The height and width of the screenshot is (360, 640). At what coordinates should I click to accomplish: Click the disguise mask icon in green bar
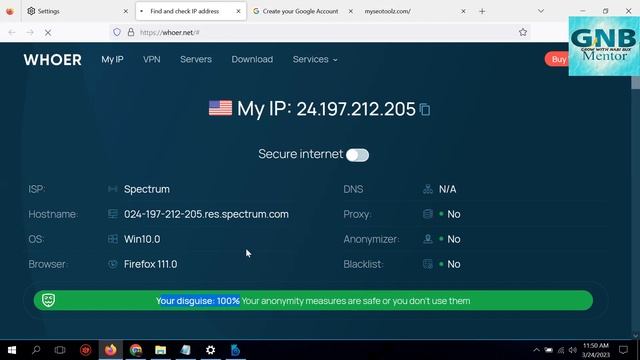tap(49, 300)
